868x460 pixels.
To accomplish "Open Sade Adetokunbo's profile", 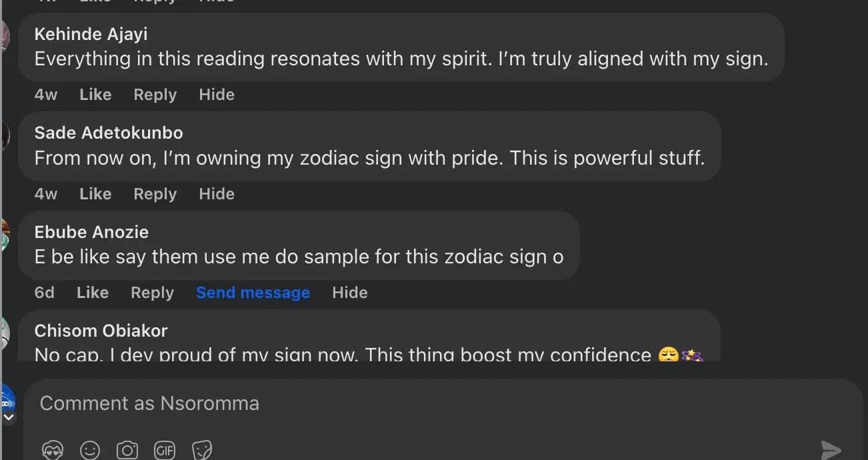I will tap(109, 132).
